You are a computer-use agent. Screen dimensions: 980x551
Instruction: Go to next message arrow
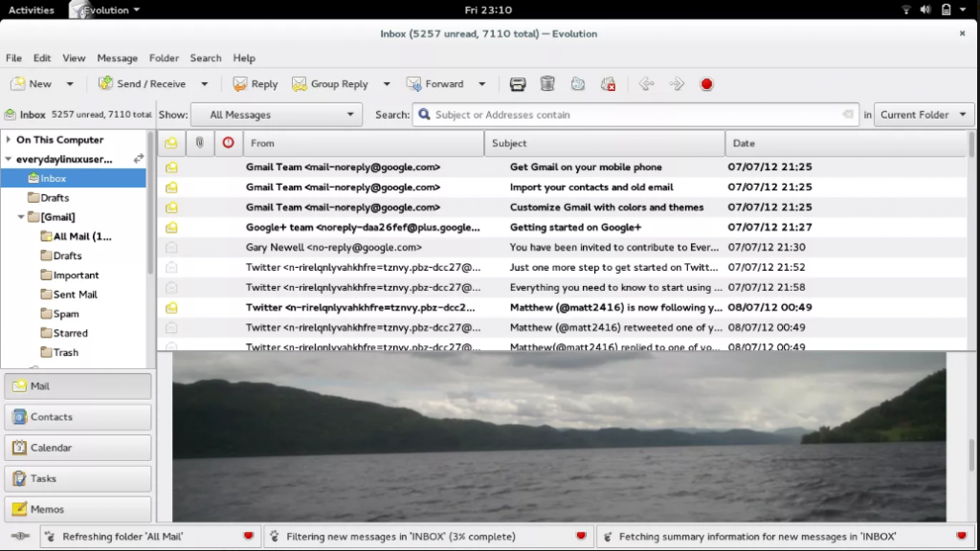click(x=677, y=84)
